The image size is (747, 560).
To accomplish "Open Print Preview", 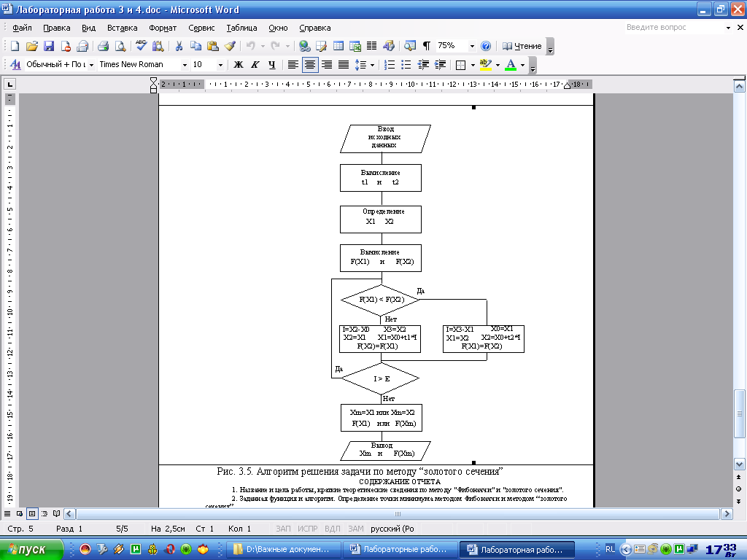I will click(x=120, y=46).
